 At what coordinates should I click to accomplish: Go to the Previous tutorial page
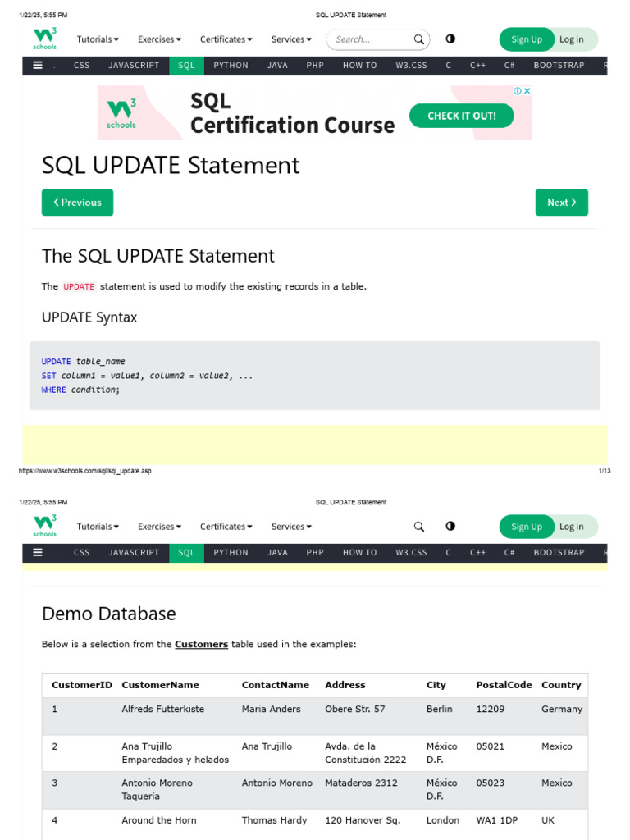pyautogui.click(x=78, y=203)
